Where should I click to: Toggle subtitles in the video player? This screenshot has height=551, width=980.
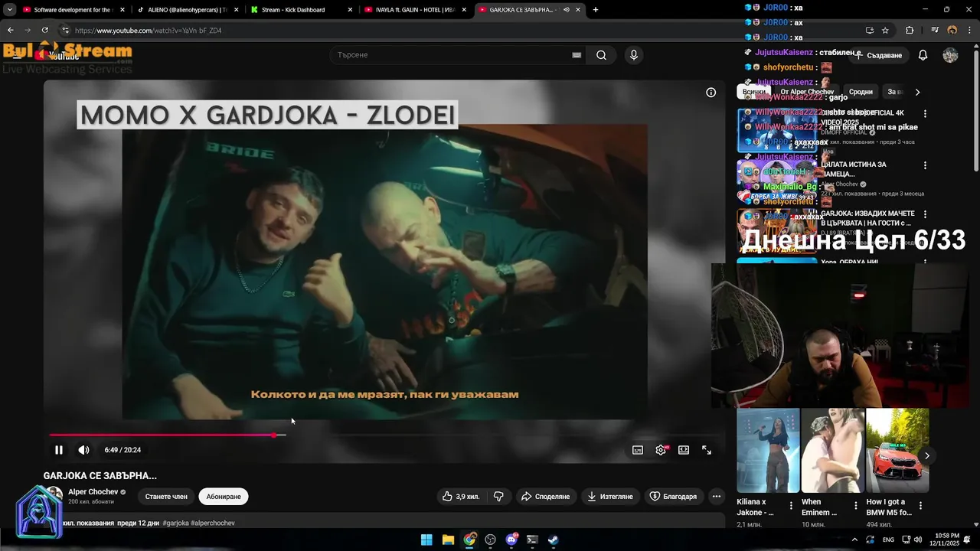pos(638,450)
